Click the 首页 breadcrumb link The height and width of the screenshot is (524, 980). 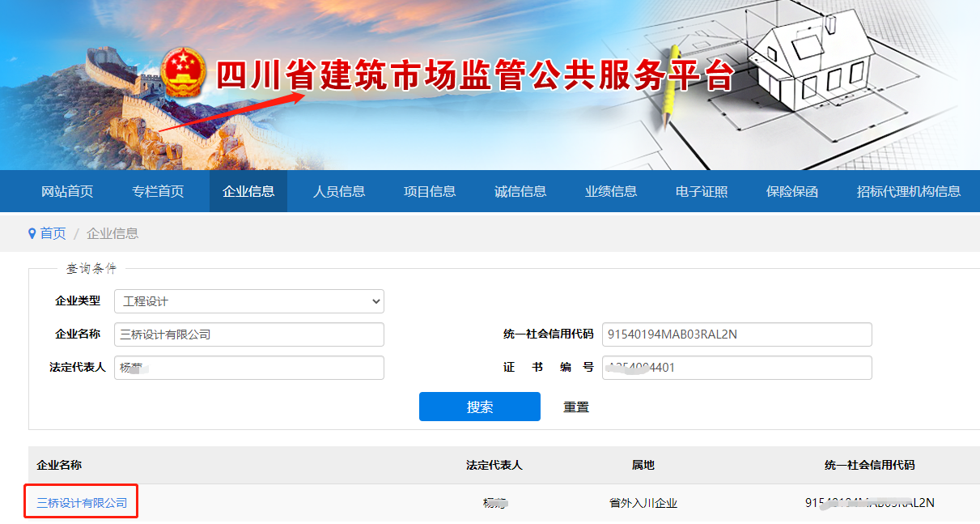(53, 233)
